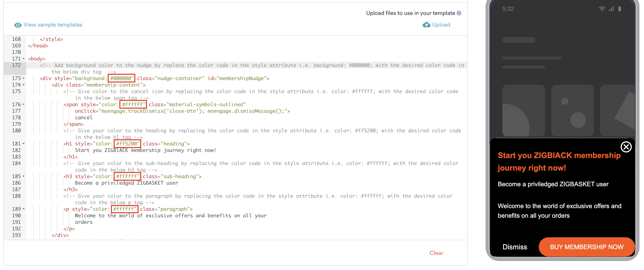Collapse the paragraph block at line 189
The height and width of the screenshot is (270, 644).
click(24, 209)
